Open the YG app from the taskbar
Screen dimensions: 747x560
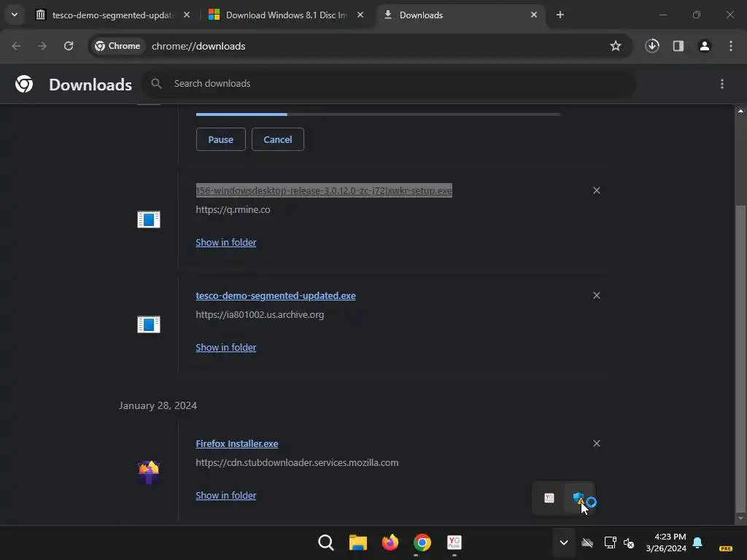(454, 542)
